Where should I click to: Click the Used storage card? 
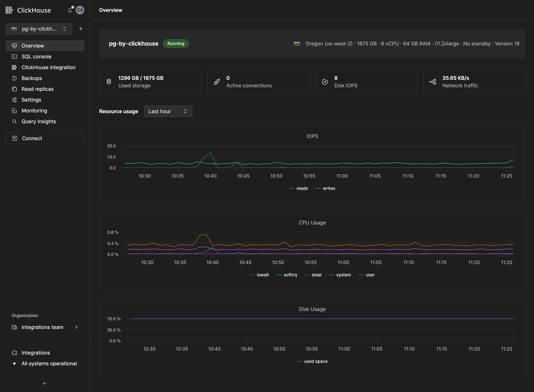pyautogui.click(x=150, y=82)
